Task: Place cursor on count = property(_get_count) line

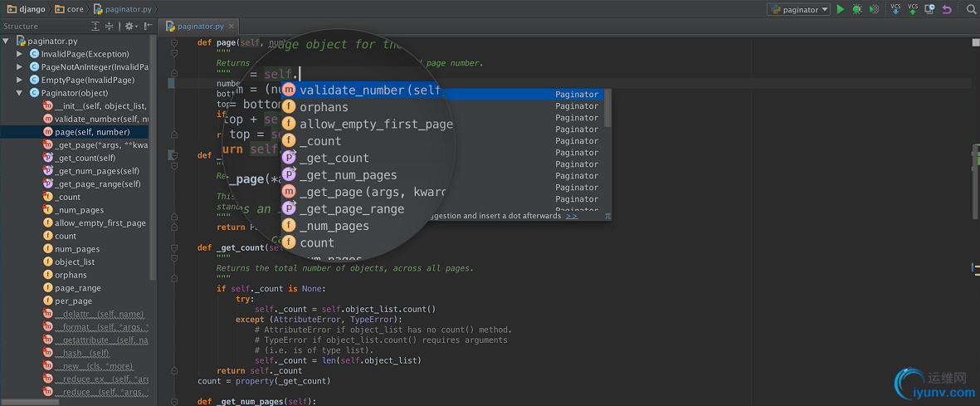Action: coord(264,380)
